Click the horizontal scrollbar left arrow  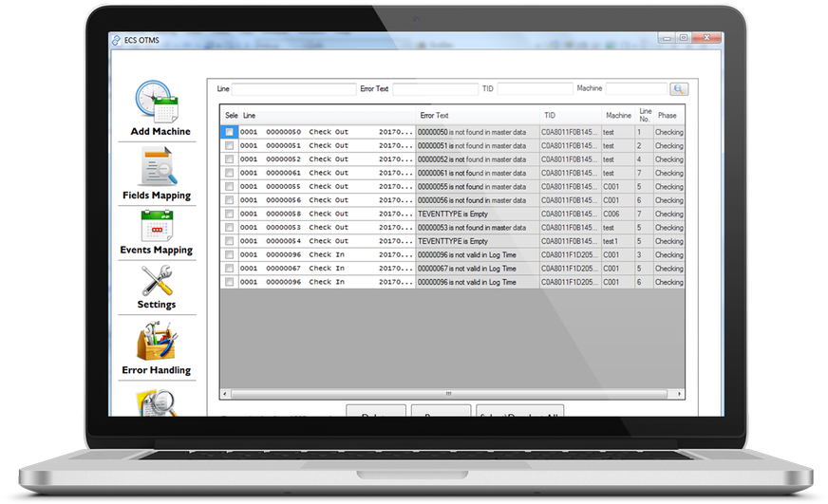[225, 394]
